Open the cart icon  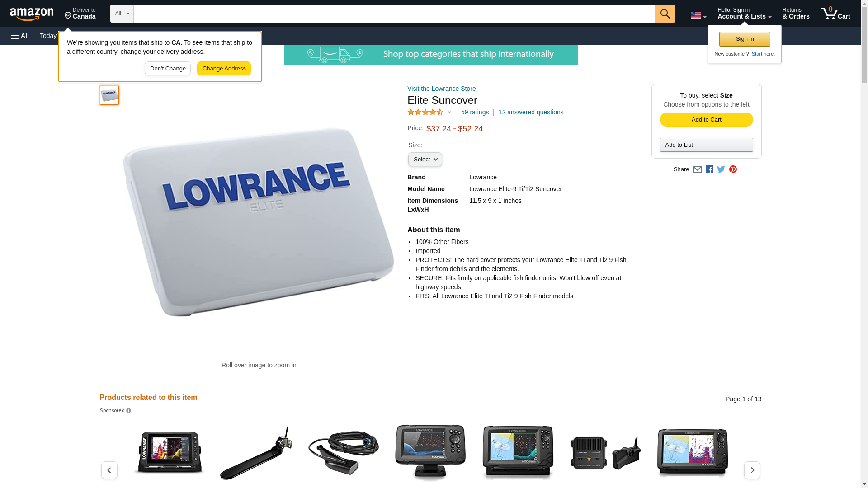pos(835,13)
